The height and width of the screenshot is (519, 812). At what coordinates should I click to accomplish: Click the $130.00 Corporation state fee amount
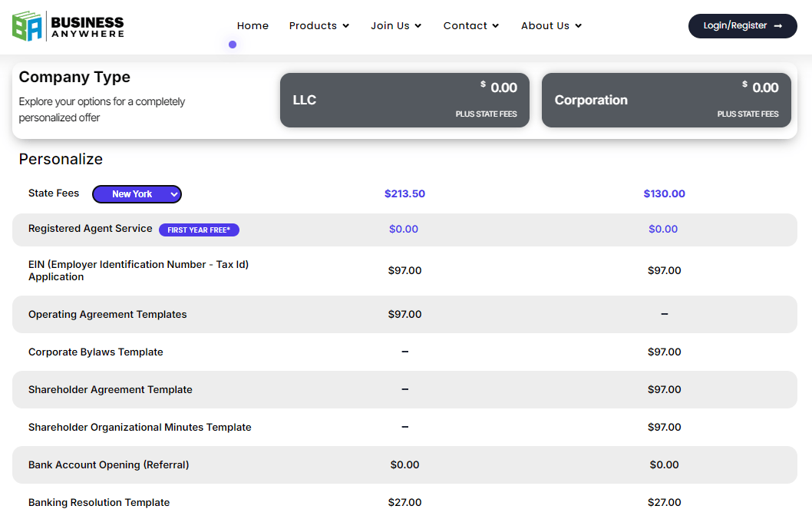point(664,193)
